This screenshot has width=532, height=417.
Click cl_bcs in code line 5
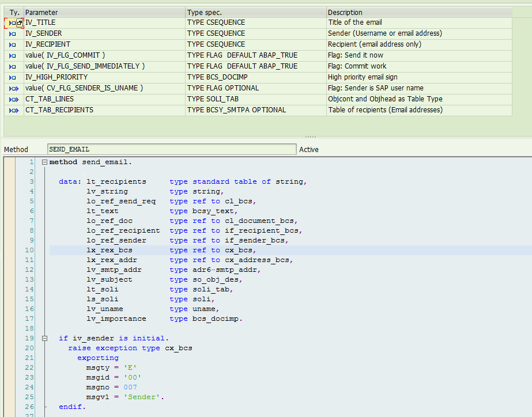[x=238, y=202]
